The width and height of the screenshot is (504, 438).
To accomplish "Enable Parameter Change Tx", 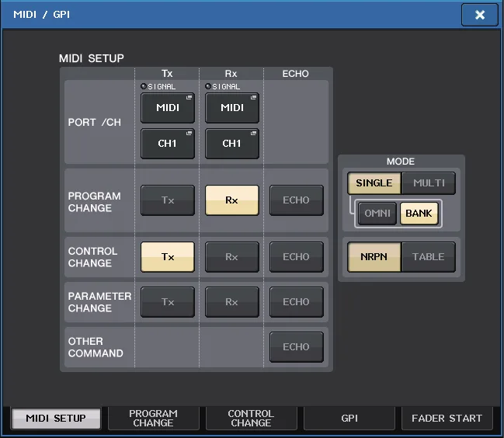I will point(168,302).
